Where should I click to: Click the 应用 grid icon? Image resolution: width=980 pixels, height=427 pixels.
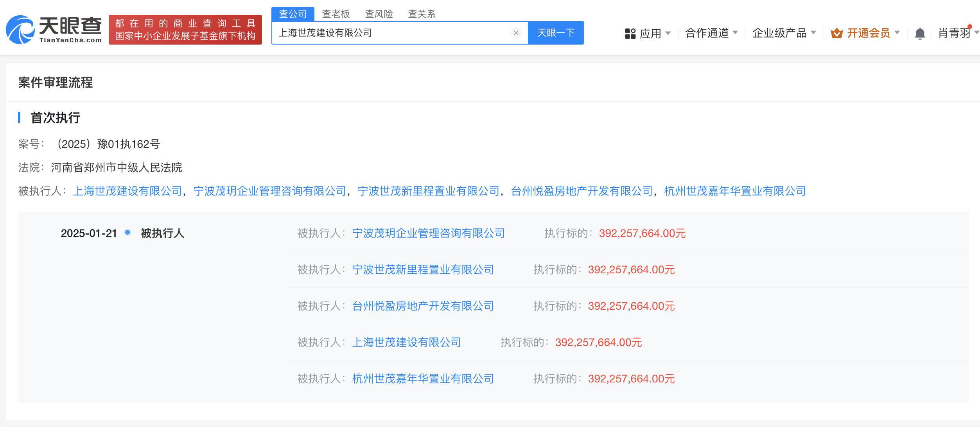point(630,34)
